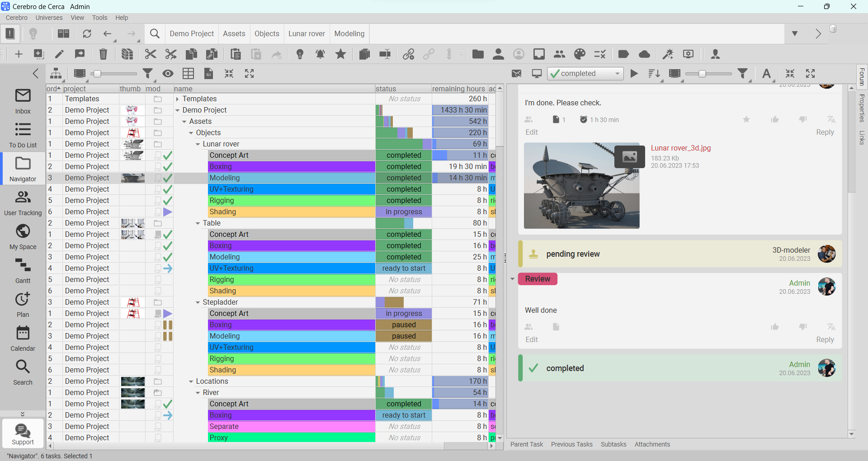
Task: Click the magnifier search icon near breadcrumbs
Action: [x=155, y=34]
